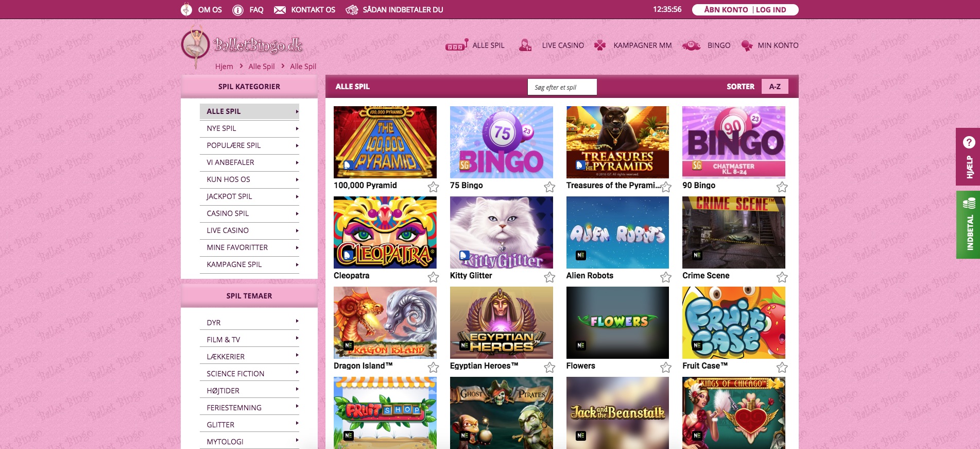Star Egyptian Heroes as favorite

pyautogui.click(x=549, y=367)
